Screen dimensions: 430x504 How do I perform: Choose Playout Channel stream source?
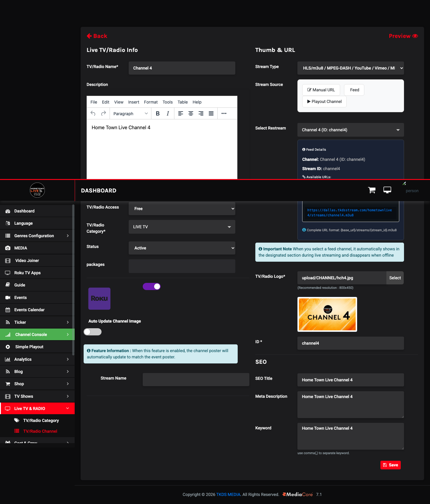324,101
